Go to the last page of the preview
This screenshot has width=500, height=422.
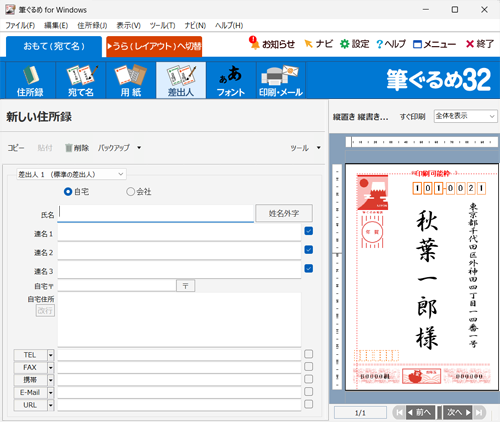479,412
